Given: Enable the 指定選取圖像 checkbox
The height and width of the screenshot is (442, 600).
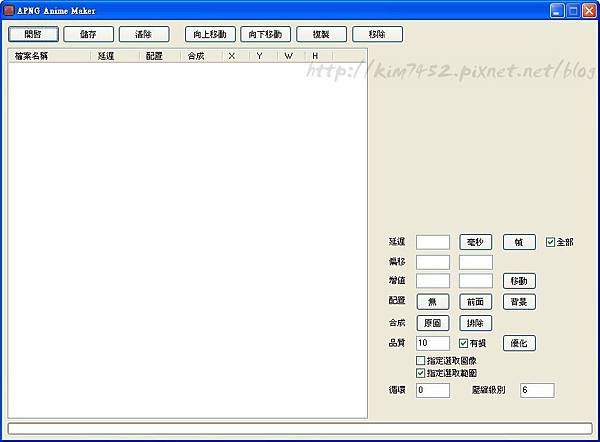Looking at the screenshot, I should click(x=420, y=360).
